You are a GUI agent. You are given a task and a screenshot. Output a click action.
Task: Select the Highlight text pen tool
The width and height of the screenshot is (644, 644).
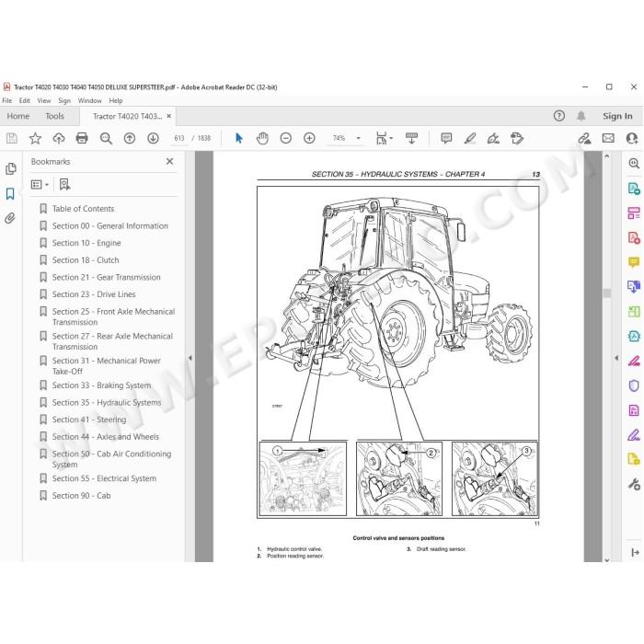[470, 138]
